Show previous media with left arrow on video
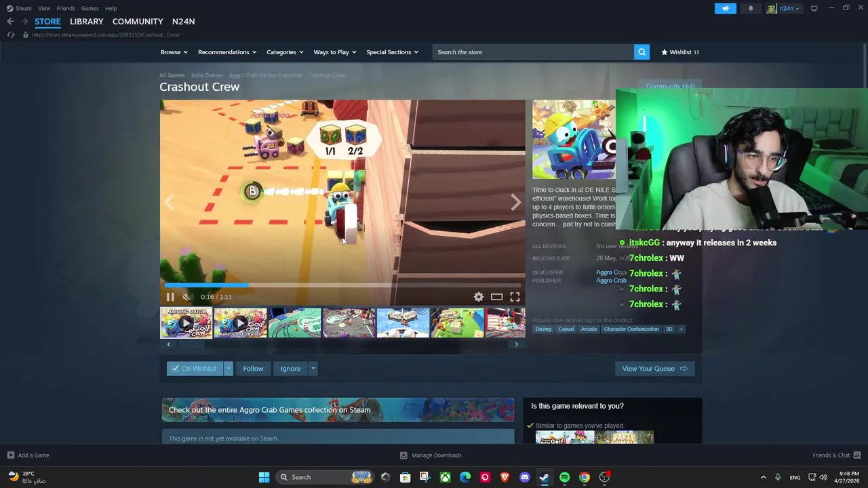 [170, 202]
